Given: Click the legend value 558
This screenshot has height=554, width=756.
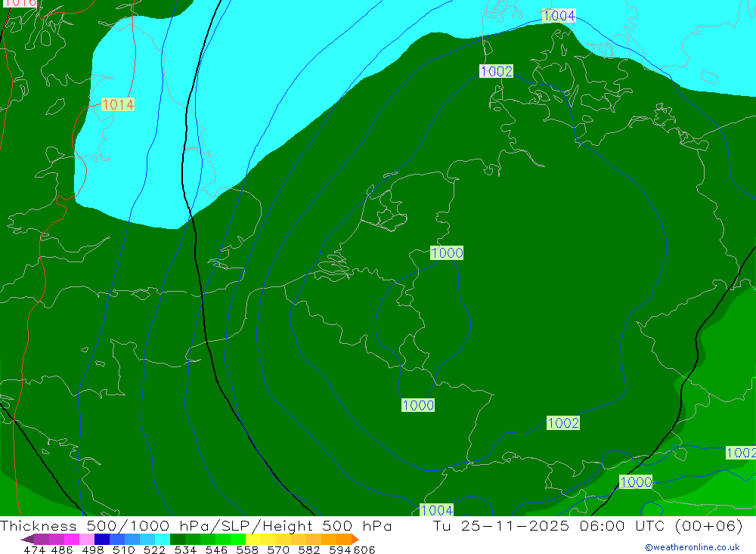Looking at the screenshot, I should click(x=247, y=549).
